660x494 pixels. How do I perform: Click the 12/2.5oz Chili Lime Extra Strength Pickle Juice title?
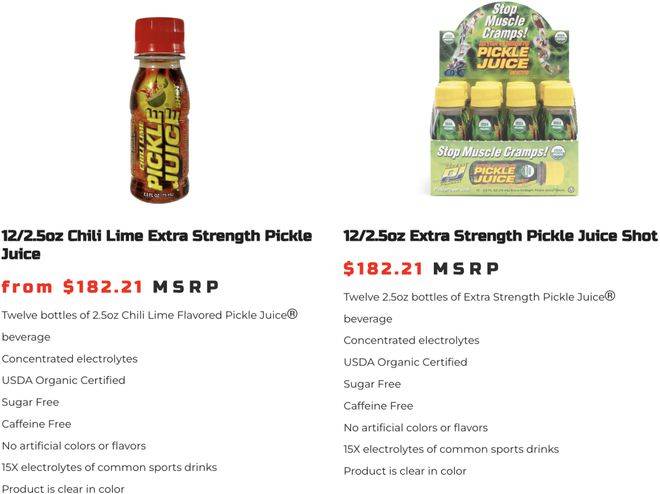point(157,244)
